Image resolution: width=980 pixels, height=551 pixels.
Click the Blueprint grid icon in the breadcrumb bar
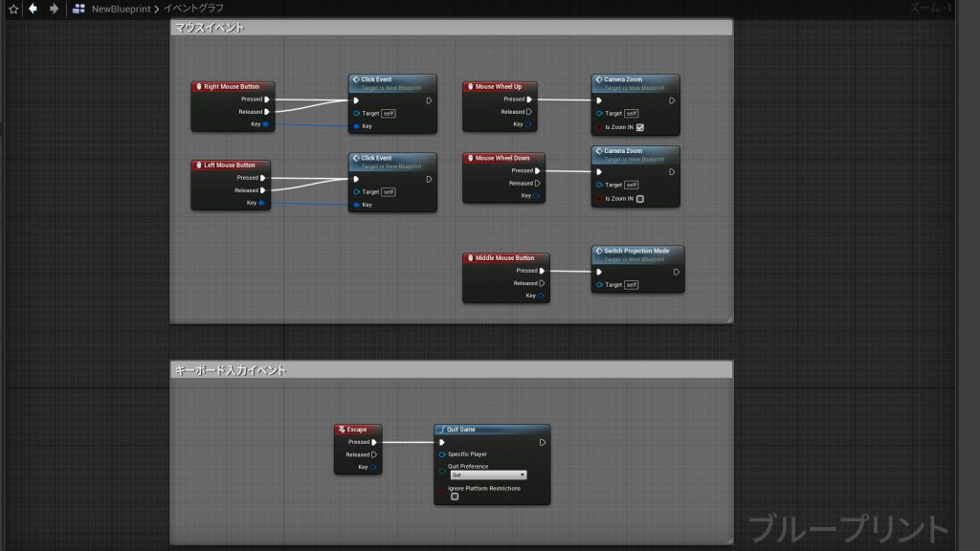click(x=78, y=9)
